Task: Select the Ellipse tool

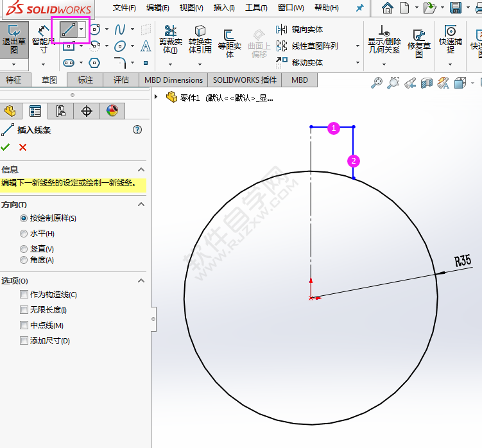Action: pos(119,46)
